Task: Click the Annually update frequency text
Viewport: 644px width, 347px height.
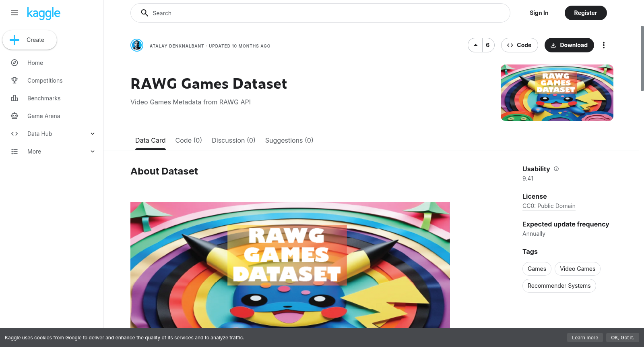Action: tap(534, 234)
